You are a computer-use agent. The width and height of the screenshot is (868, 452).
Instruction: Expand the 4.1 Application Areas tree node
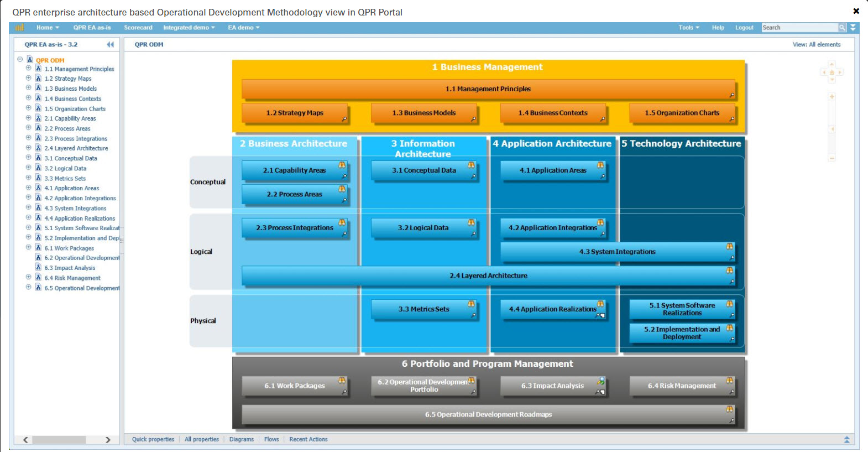coord(29,188)
